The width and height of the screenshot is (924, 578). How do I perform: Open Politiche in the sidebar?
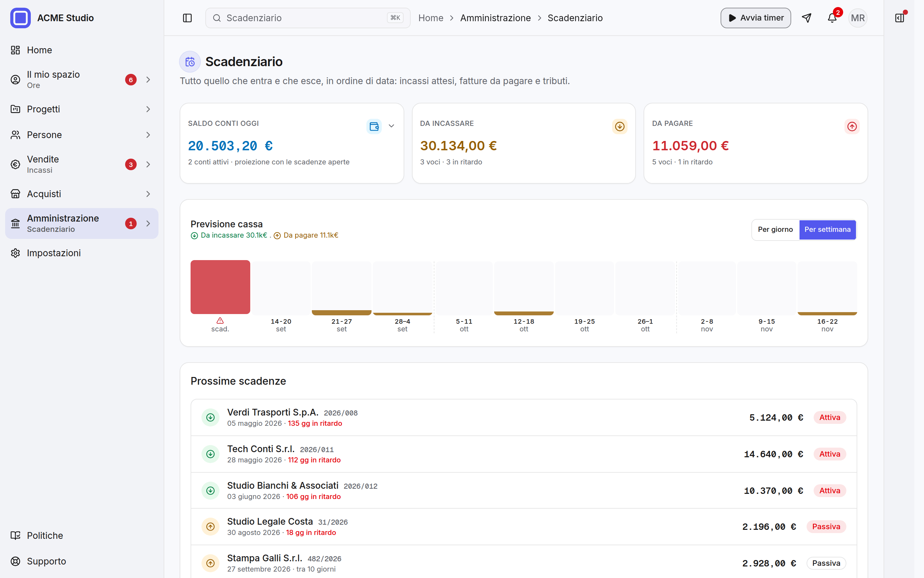coord(82,536)
